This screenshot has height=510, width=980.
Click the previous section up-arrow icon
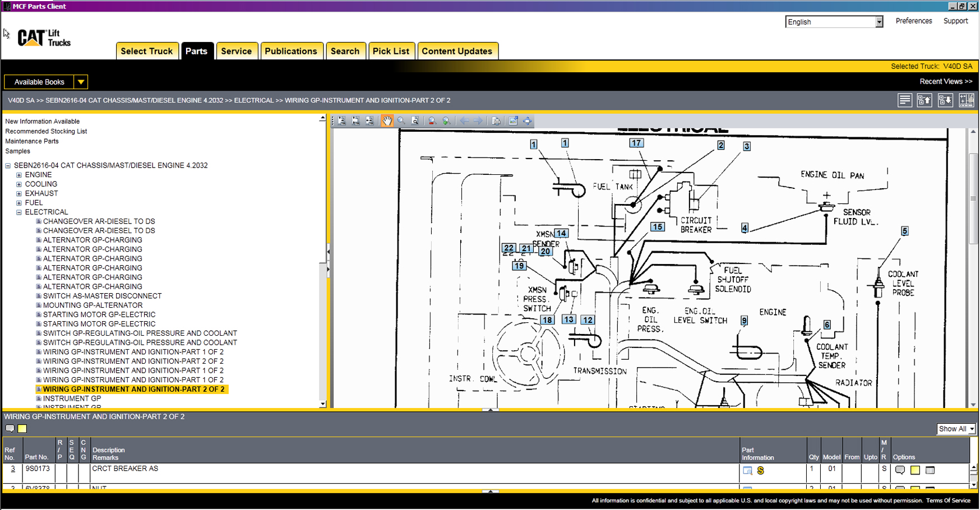pyautogui.click(x=924, y=100)
